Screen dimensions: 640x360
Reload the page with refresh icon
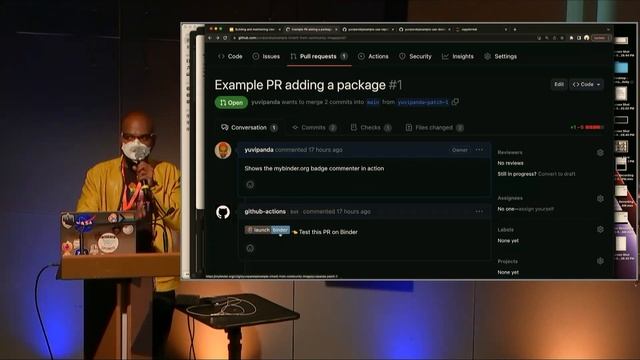tap(225, 38)
